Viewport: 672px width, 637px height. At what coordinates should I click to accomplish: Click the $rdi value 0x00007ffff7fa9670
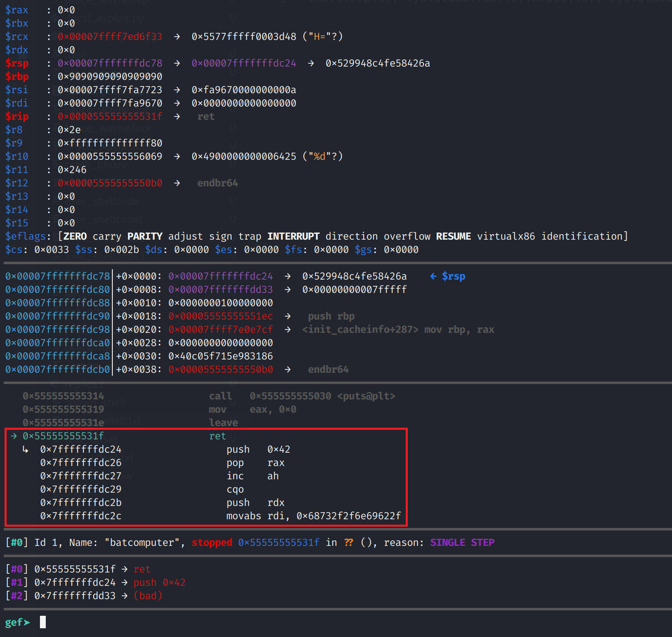110,103
